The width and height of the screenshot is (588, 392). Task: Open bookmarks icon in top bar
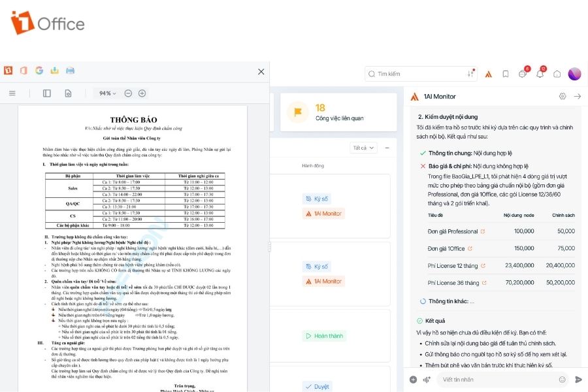point(506,74)
